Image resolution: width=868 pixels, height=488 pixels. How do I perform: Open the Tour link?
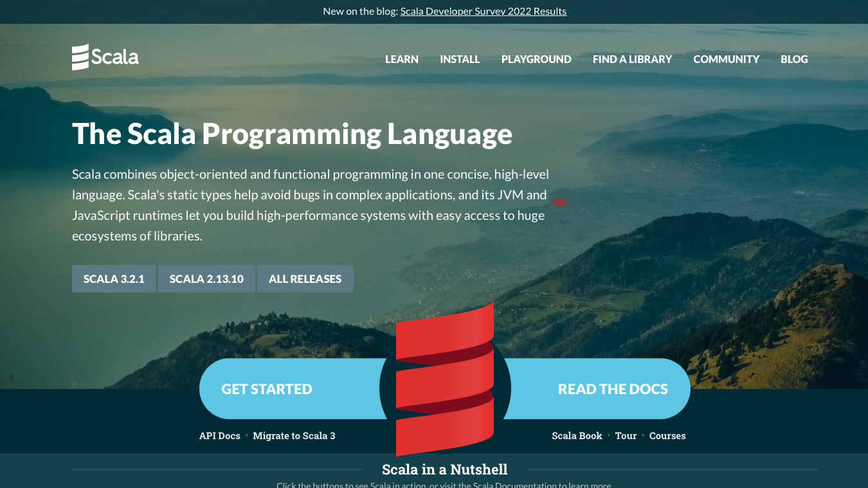tap(626, 436)
